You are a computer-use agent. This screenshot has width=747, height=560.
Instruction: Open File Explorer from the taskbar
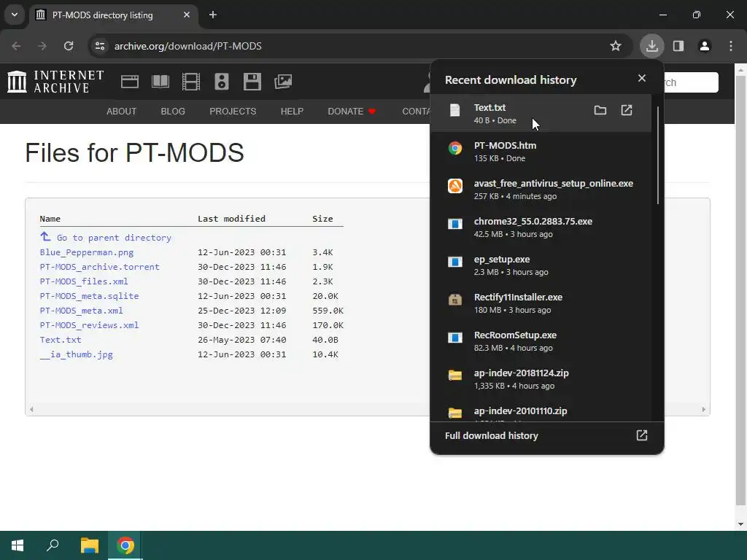pyautogui.click(x=89, y=545)
